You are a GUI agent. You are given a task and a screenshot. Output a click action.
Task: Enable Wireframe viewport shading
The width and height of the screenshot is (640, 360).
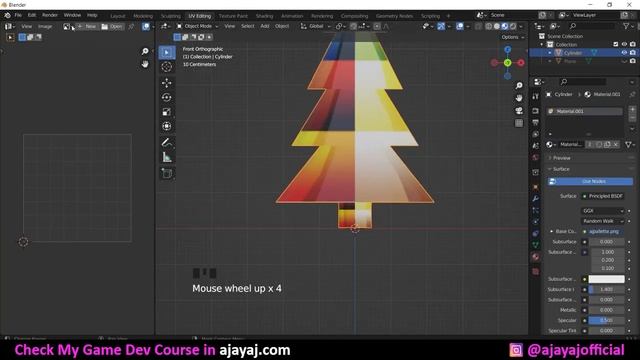pos(489,26)
